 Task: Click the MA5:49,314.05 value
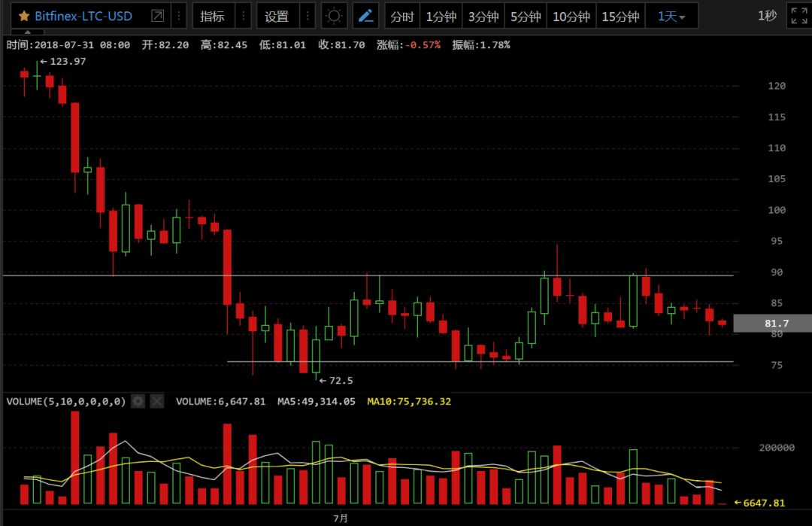click(316, 402)
